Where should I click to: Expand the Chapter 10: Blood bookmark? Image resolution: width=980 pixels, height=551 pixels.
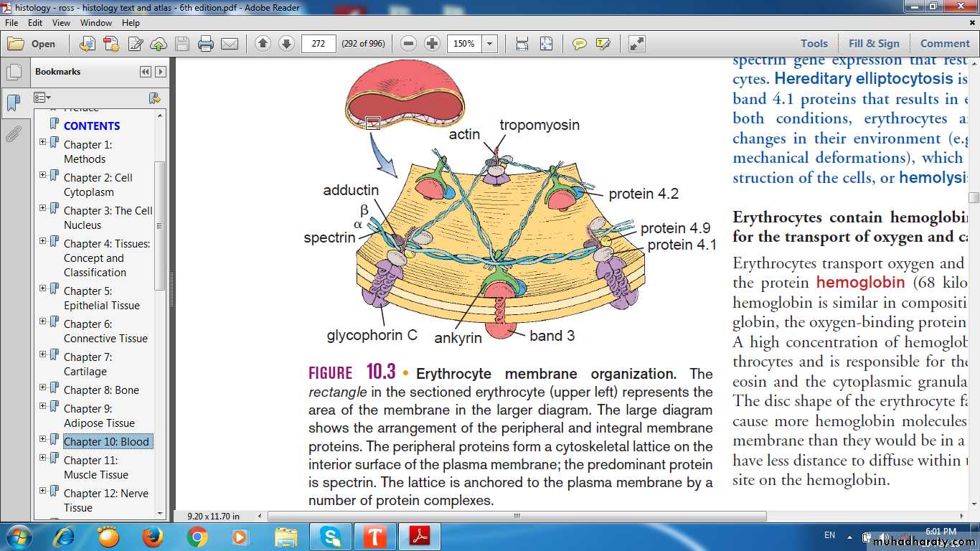43,438
